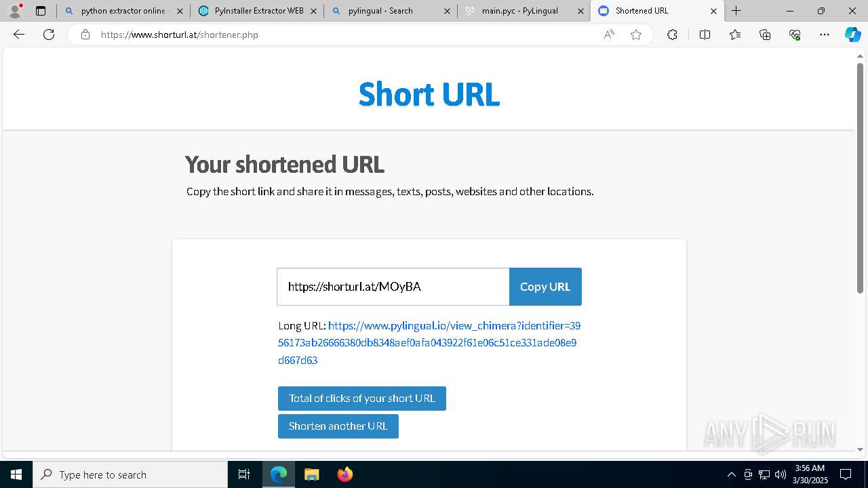Click the Copy URL button
The width and height of the screenshot is (868, 488).
click(x=545, y=287)
